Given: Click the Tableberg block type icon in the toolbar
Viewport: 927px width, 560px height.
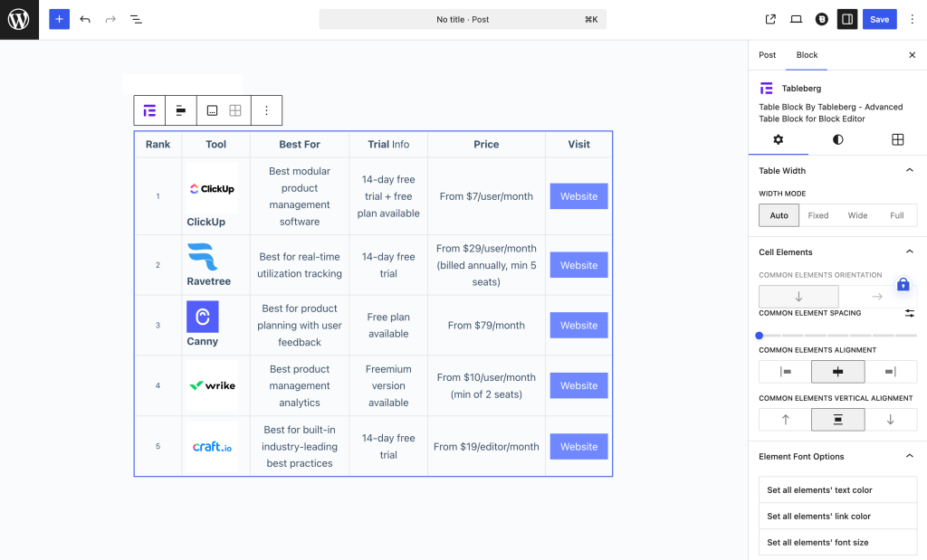Looking at the screenshot, I should click(x=149, y=110).
